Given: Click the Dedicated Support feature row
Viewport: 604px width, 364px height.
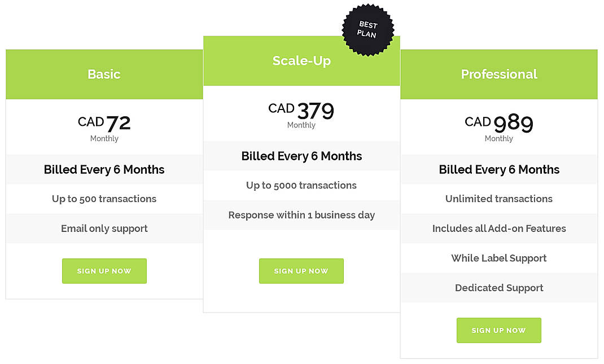Looking at the screenshot, I should (x=498, y=288).
